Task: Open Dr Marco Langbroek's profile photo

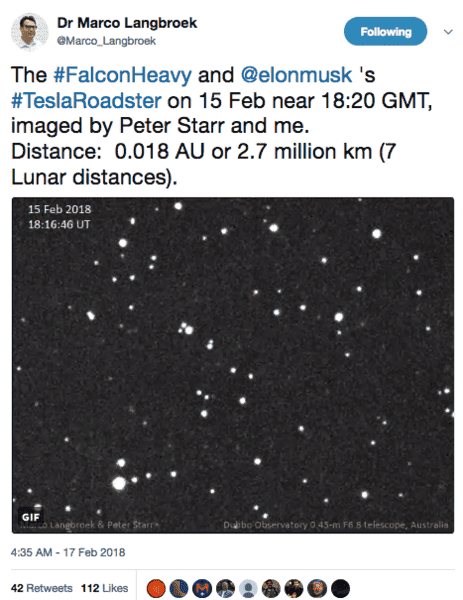Action: (x=29, y=32)
